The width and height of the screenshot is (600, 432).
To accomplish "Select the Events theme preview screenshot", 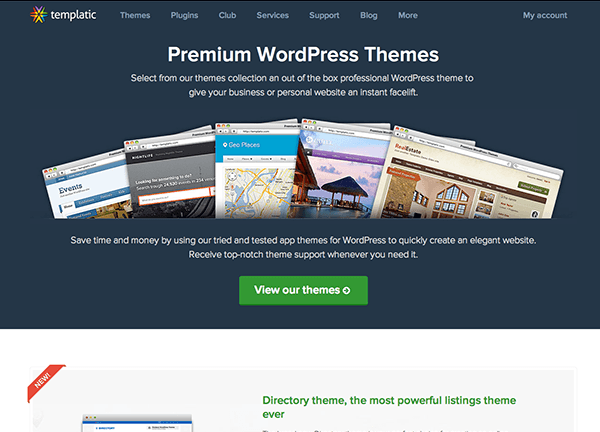I will tap(85, 190).
